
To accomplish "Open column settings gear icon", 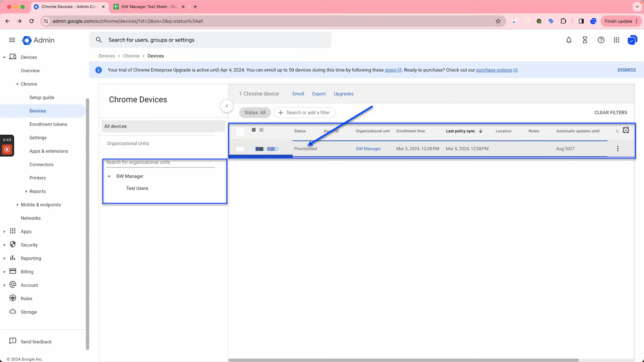I will [x=626, y=130].
